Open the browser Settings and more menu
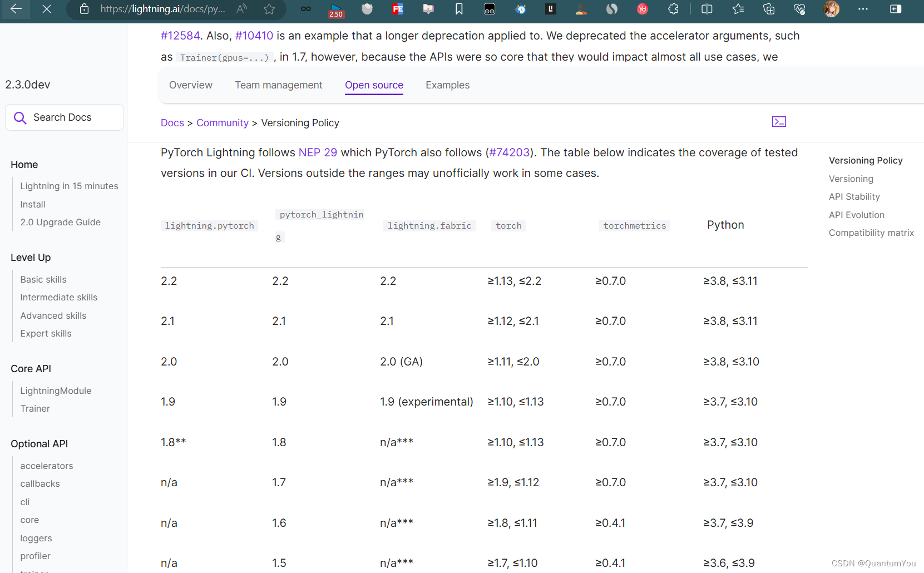This screenshot has height=573, width=924. [x=863, y=9]
